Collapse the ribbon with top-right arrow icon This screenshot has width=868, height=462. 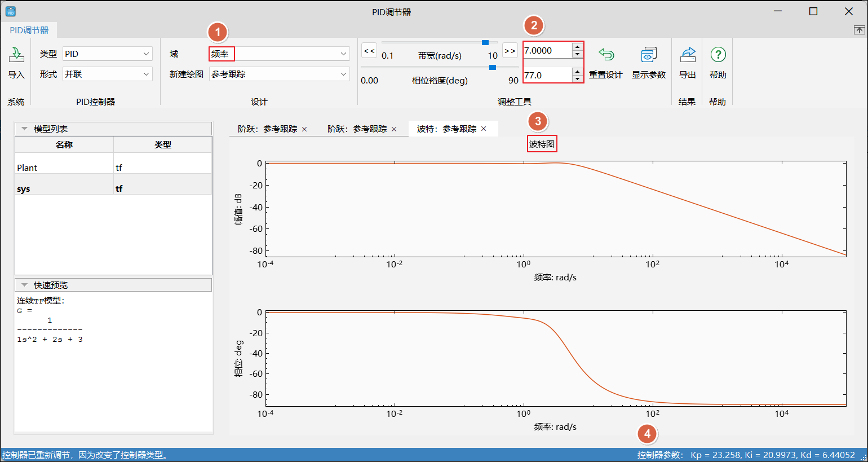pos(859,30)
